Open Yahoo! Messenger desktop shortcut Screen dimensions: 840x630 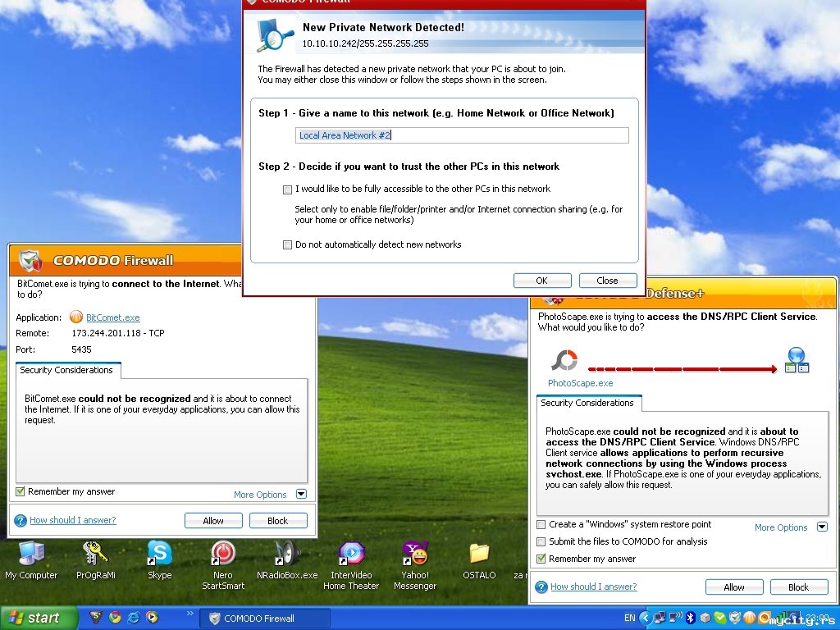click(x=415, y=565)
